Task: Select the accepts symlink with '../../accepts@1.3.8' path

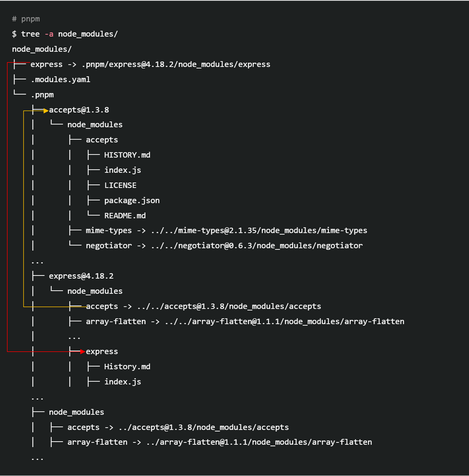Action: [x=203, y=306]
